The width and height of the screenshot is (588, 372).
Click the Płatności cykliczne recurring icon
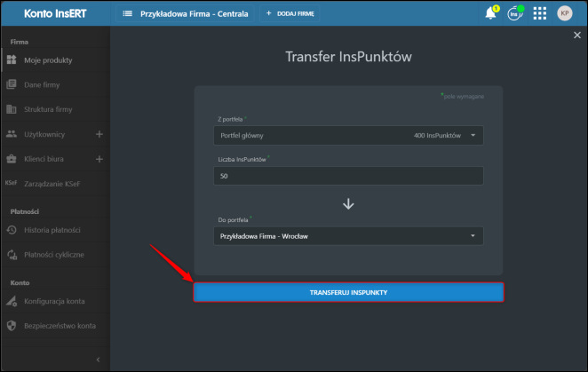coord(12,255)
